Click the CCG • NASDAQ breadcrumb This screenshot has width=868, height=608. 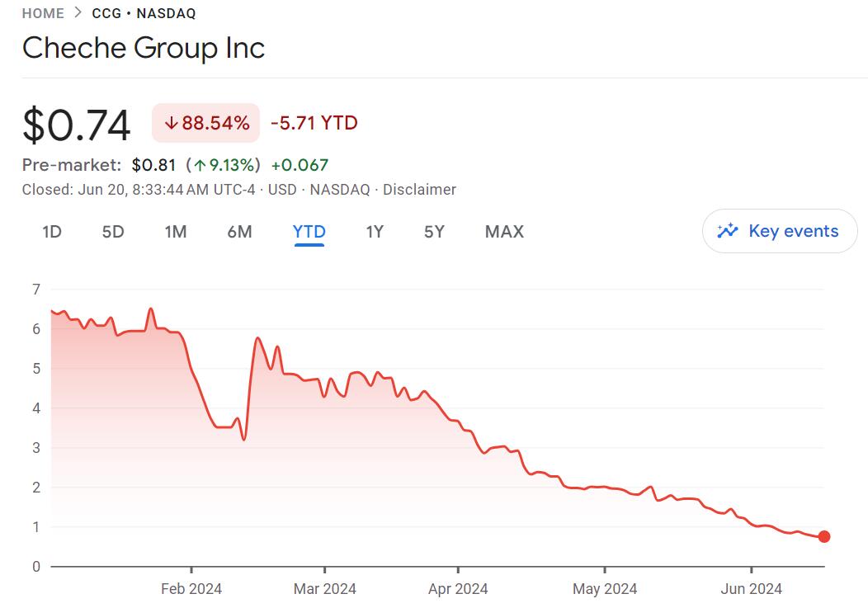point(144,12)
